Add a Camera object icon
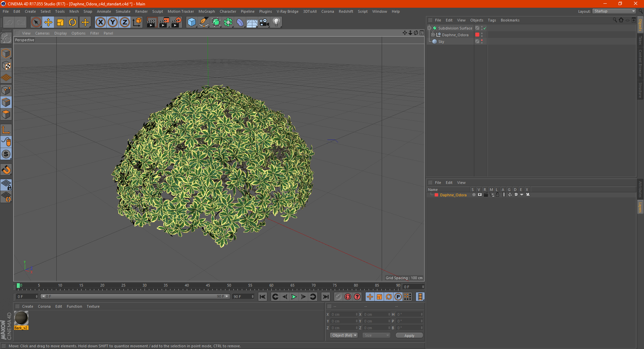The height and width of the screenshot is (349, 644). 264,22
